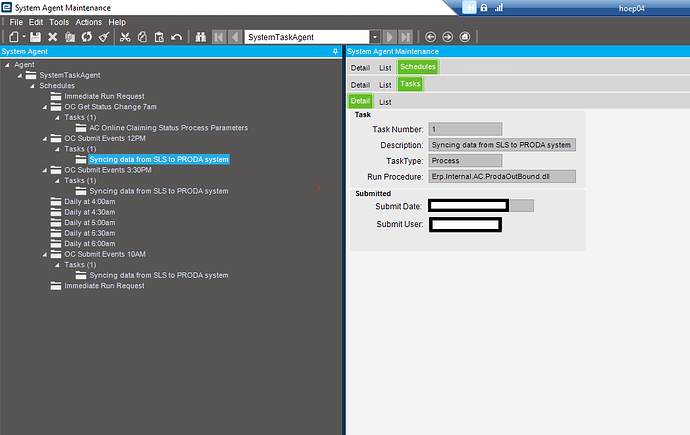Select the Daily at 5:00am schedule

[90, 223]
